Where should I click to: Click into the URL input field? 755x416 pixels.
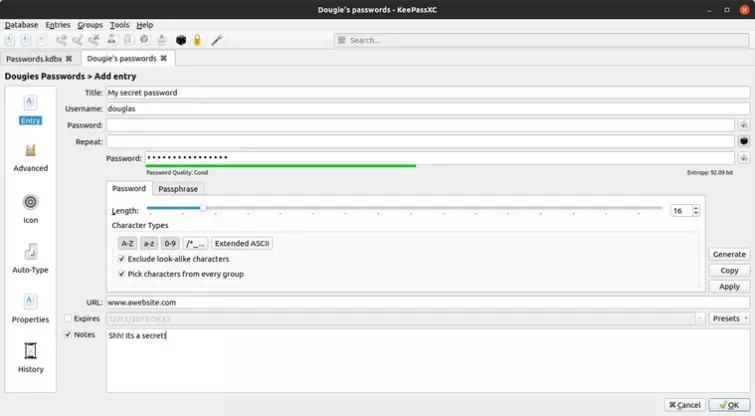427,302
